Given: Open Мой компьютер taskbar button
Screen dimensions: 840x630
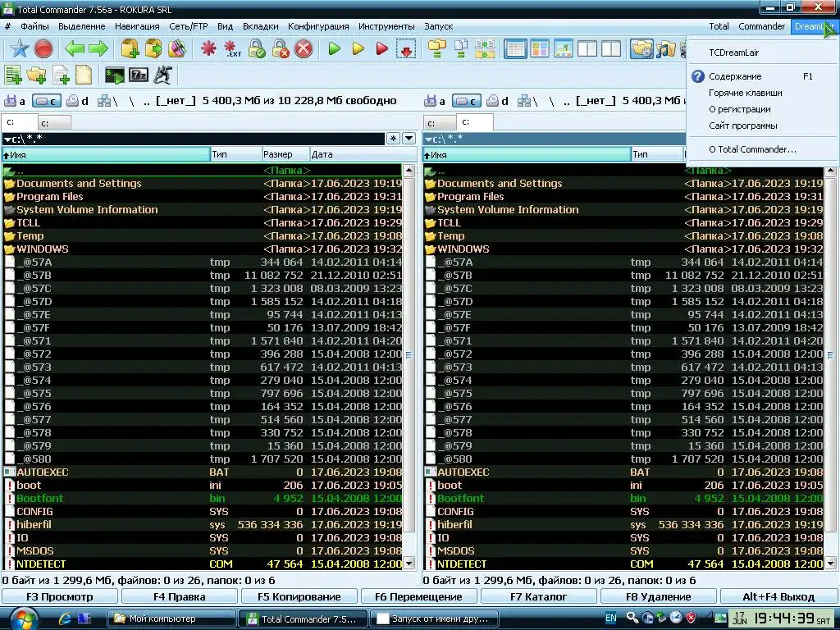Looking at the screenshot, I should [x=171, y=619].
